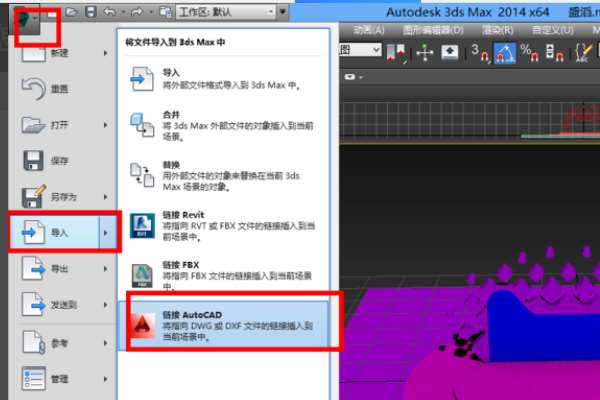Click the 重置 curved arrow icon
Image resolution: width=600 pixels, height=400 pixels.
pyautogui.click(x=33, y=88)
